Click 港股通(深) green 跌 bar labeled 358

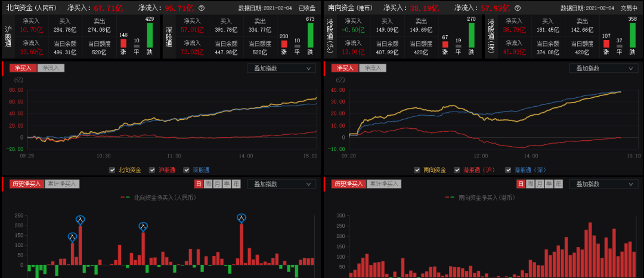(x=632, y=35)
